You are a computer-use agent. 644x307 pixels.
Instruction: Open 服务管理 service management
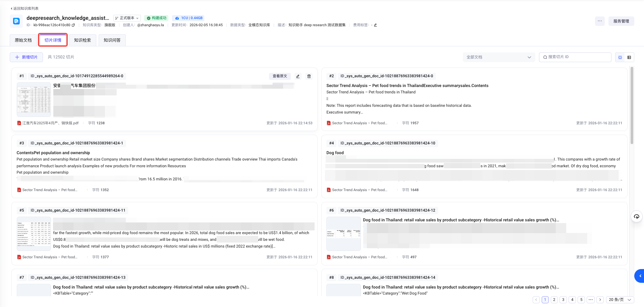click(621, 21)
